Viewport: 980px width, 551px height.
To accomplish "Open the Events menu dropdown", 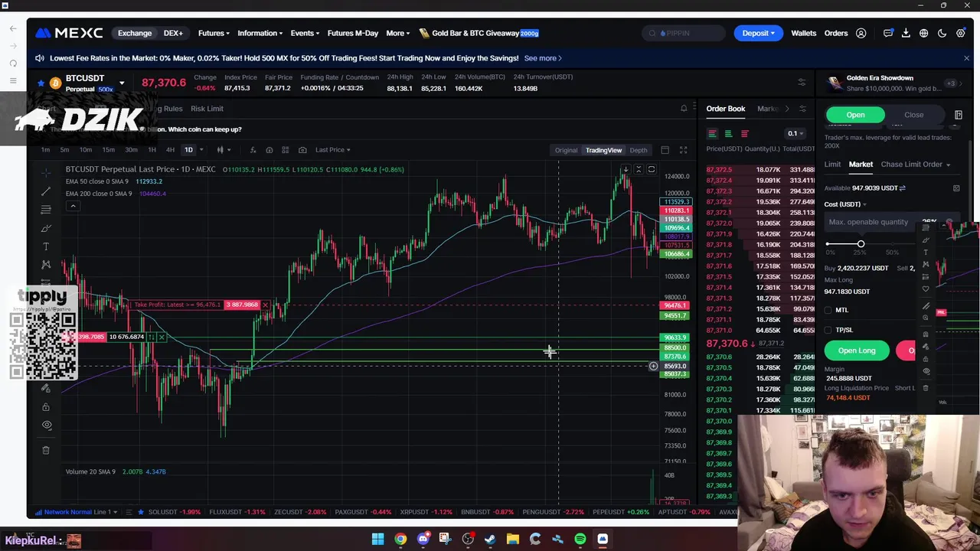I will point(305,33).
